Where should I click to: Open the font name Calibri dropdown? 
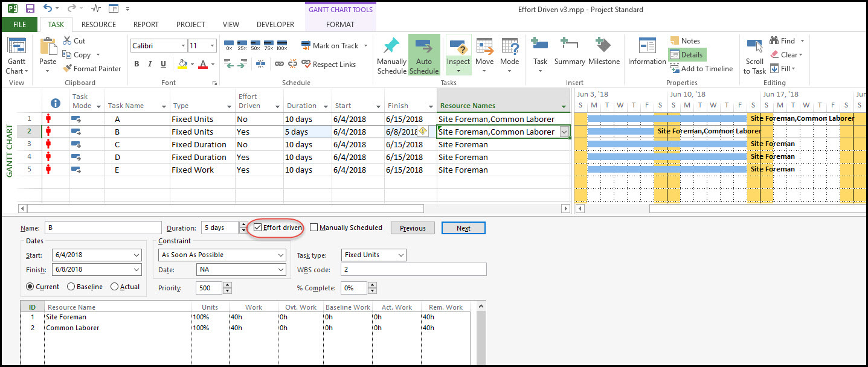[182, 46]
